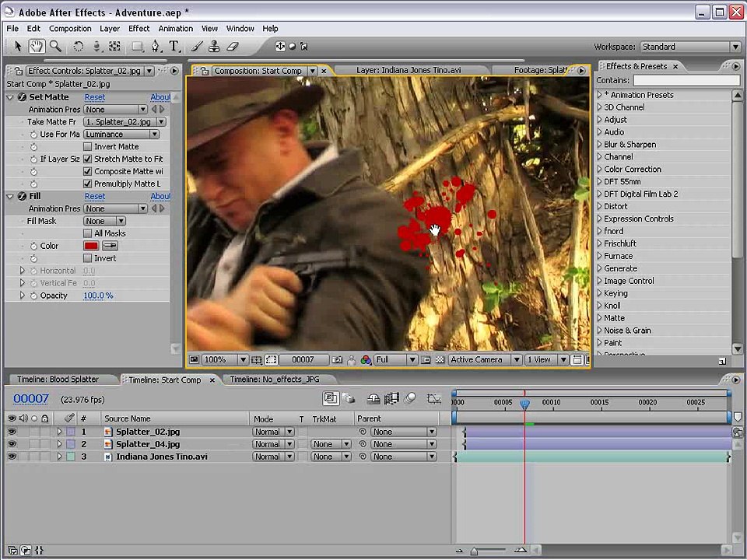
Task: Select the Eraser tool
Action: tap(232, 46)
